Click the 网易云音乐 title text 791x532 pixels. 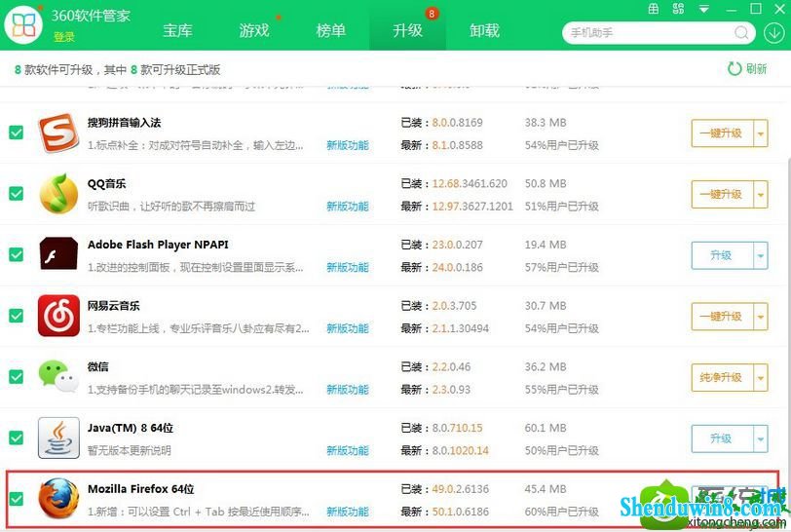(x=114, y=306)
